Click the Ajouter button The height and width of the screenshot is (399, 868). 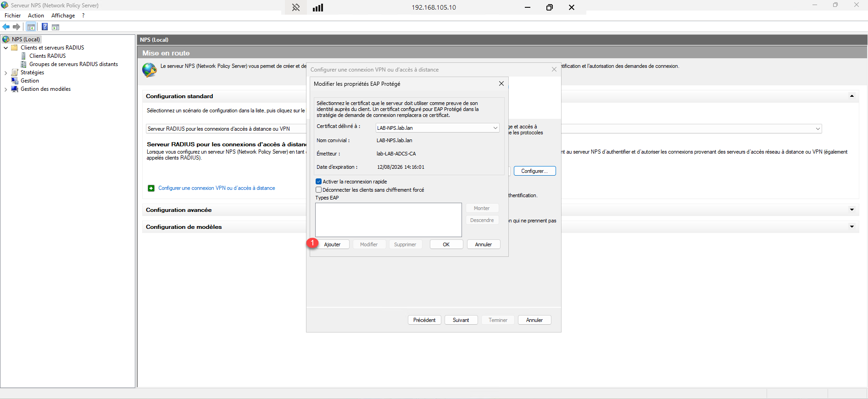(332, 244)
